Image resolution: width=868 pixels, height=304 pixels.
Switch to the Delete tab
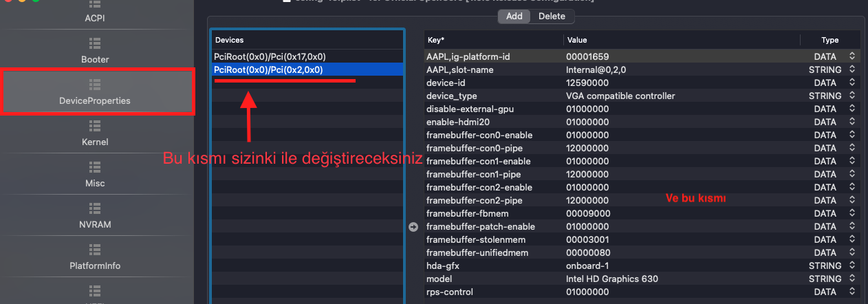pyautogui.click(x=552, y=16)
